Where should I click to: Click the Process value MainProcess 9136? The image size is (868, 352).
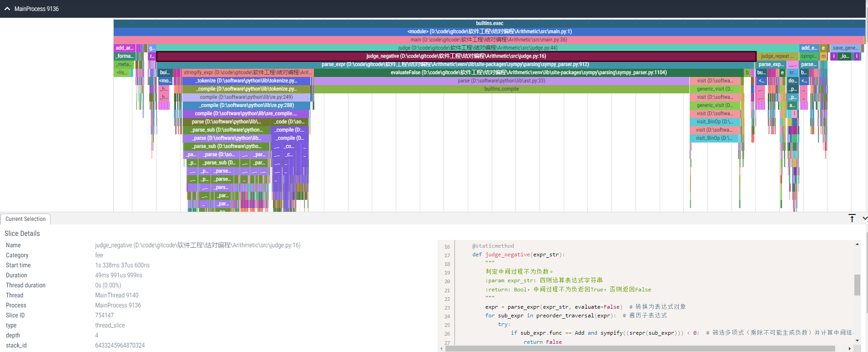click(118, 305)
